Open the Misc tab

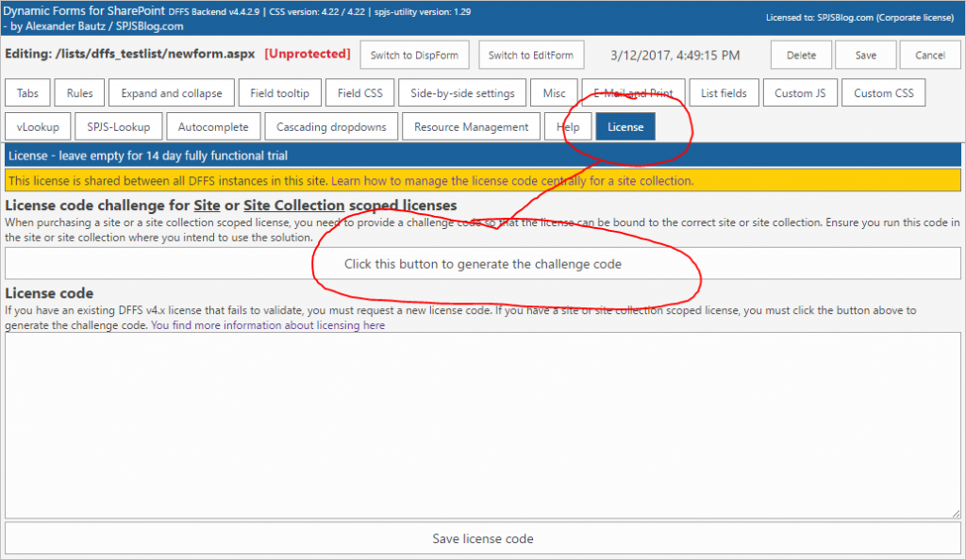pos(554,93)
